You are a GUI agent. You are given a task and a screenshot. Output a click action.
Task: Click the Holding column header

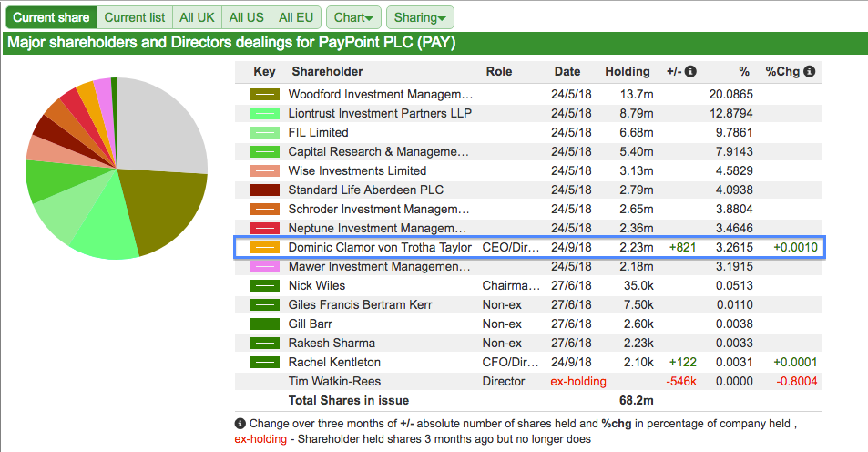[x=628, y=71]
